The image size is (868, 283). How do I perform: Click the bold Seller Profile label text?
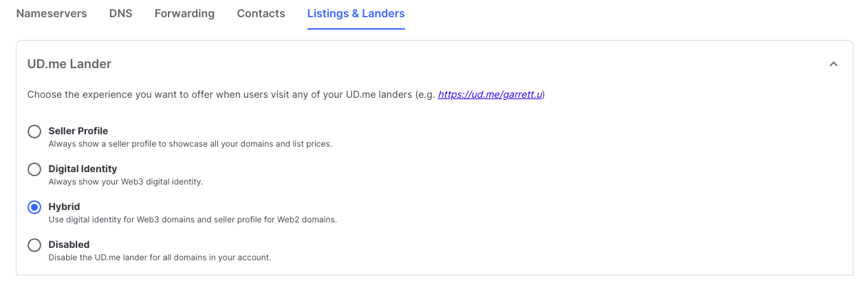[78, 131]
